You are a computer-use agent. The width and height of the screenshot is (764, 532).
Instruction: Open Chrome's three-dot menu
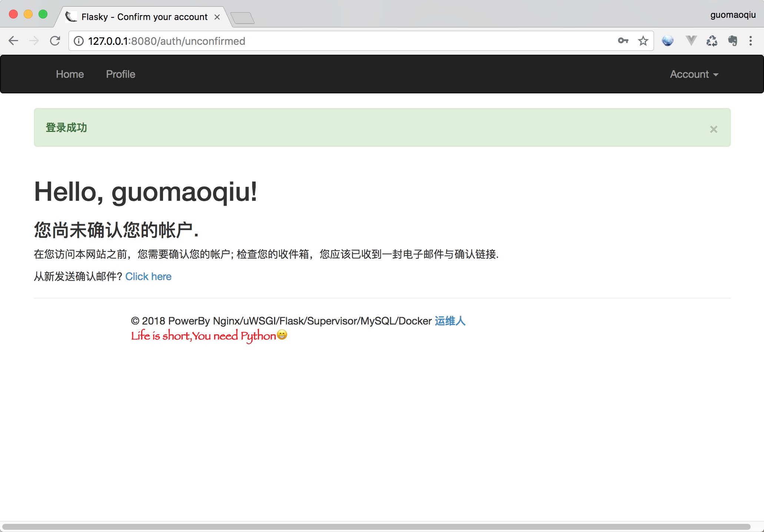[751, 41]
